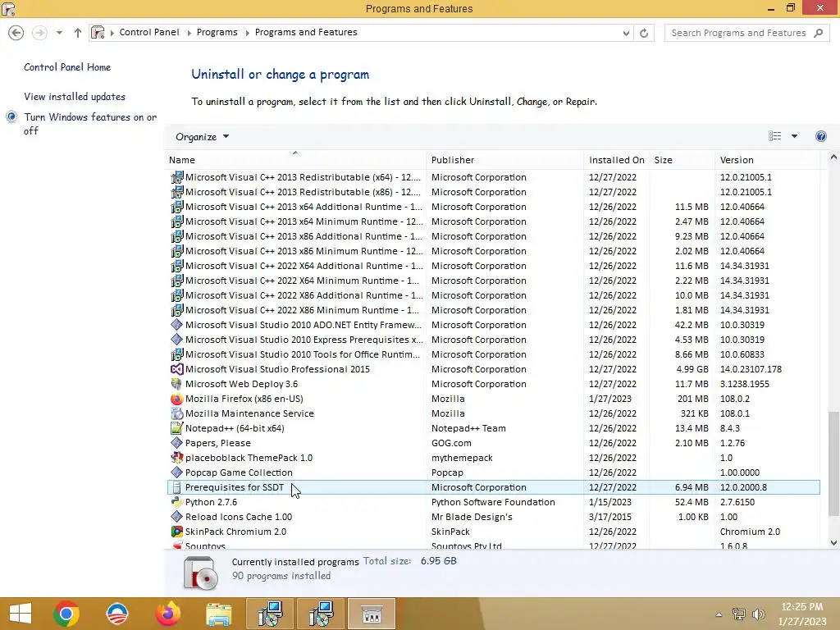Refresh the Programs and Features list

[x=644, y=33]
